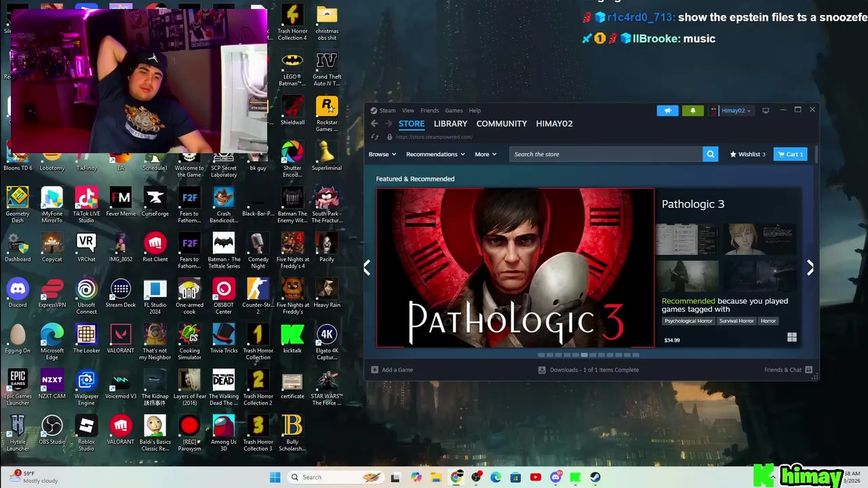
Task: Open the Help menu in Steam
Action: (475, 110)
